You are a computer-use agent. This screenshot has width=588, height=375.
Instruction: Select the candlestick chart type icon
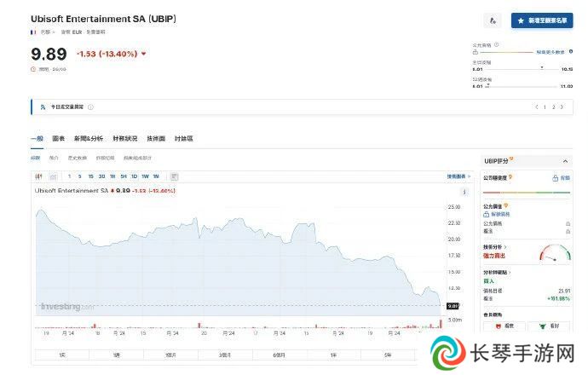pos(38,176)
